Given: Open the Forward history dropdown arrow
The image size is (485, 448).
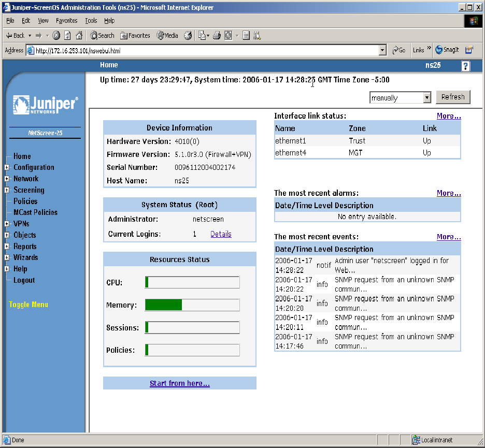Looking at the screenshot, I should pos(47,36).
